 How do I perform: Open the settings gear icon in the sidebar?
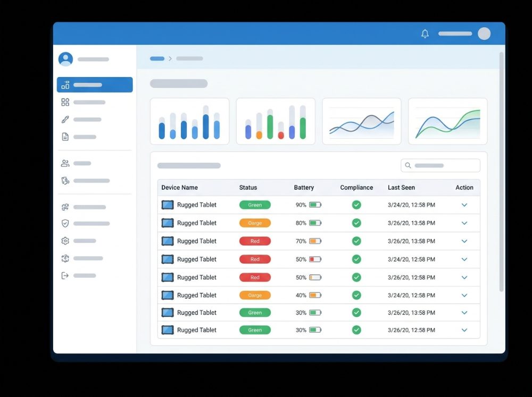click(65, 241)
